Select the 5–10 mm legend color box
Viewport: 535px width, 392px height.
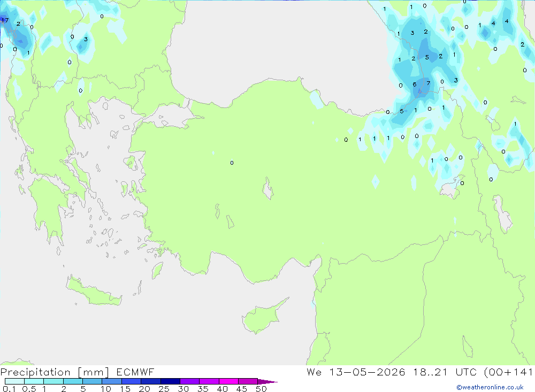pos(92,381)
